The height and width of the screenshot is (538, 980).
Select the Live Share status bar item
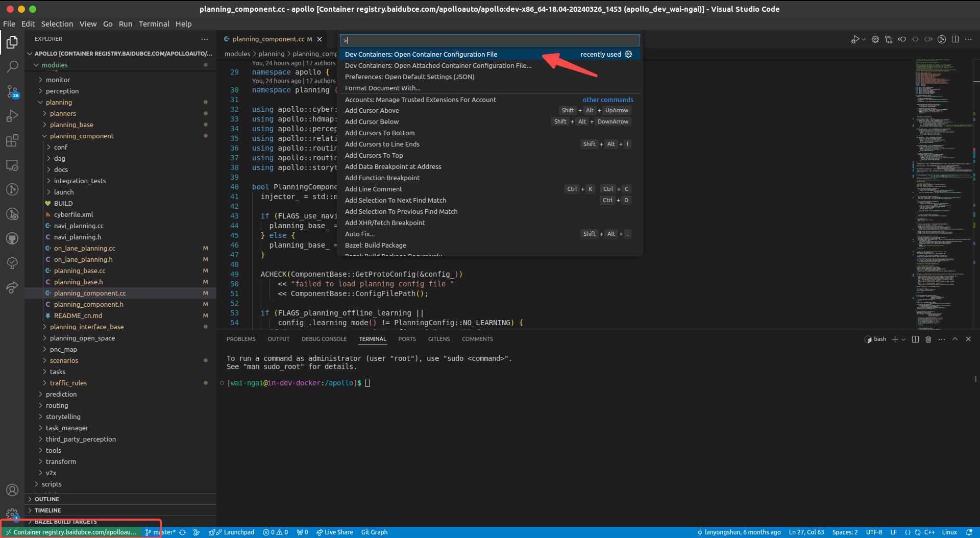[x=335, y=532]
